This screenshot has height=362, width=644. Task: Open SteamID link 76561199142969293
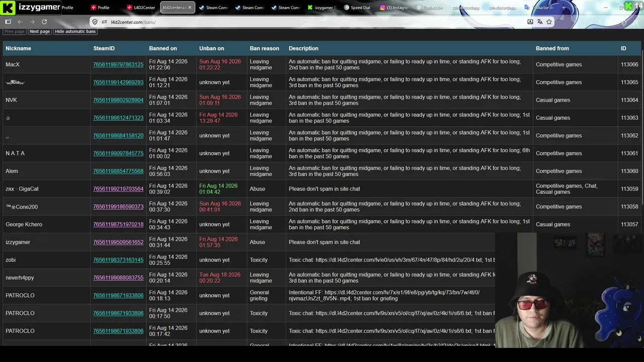click(x=118, y=82)
